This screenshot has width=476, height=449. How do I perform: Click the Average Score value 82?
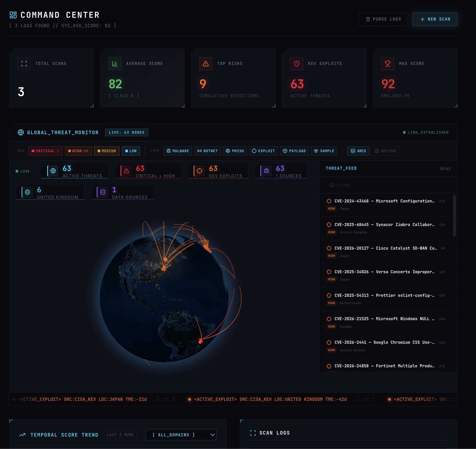tap(115, 84)
